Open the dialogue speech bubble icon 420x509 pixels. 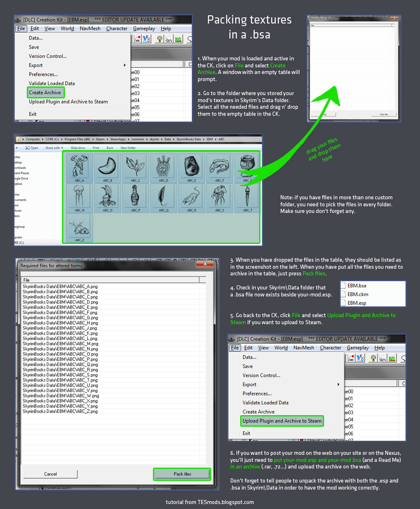pyautogui.click(x=189, y=39)
